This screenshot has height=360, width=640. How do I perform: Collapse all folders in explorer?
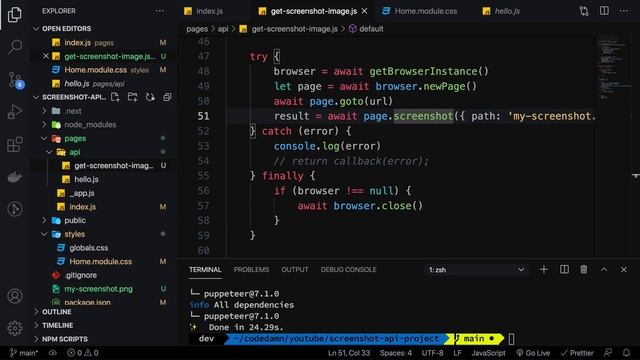167,97
